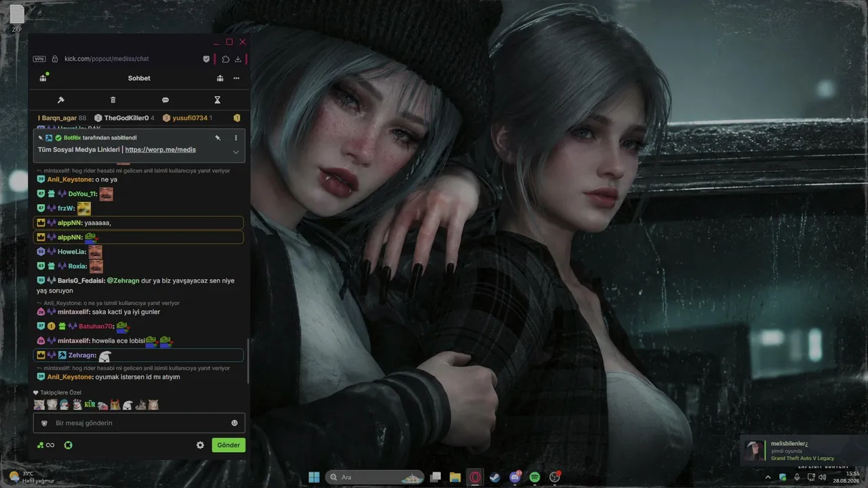Click the lock site info icon
868x488 pixels.
point(55,59)
